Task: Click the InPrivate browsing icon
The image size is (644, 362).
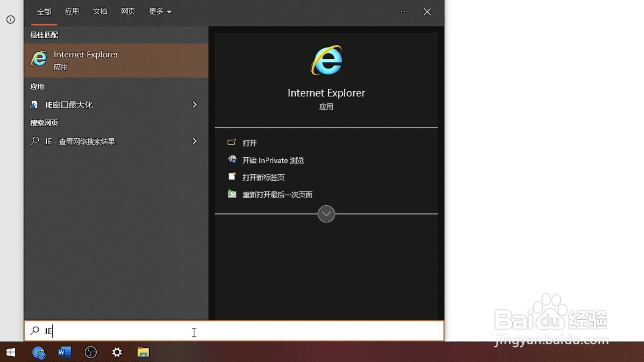Action: tap(232, 160)
